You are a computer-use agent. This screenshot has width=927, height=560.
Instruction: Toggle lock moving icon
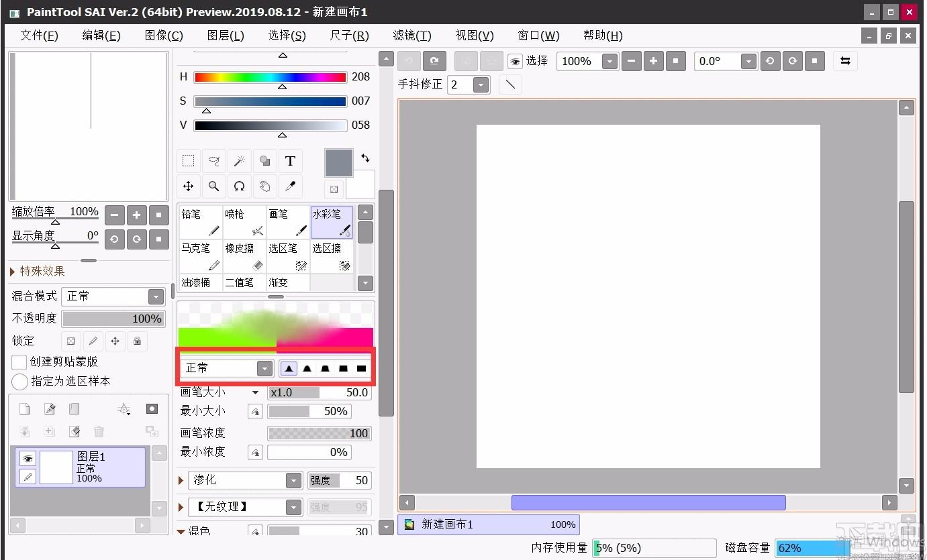click(115, 341)
